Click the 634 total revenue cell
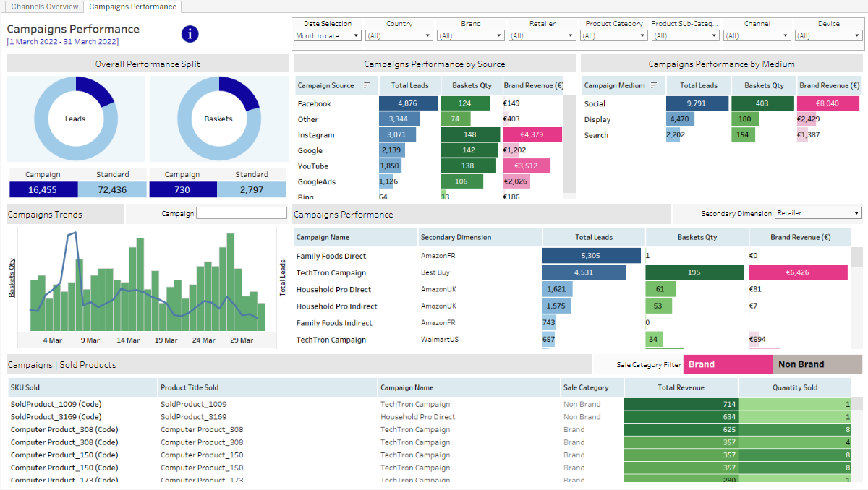This screenshot has width=868, height=490. pyautogui.click(x=681, y=416)
